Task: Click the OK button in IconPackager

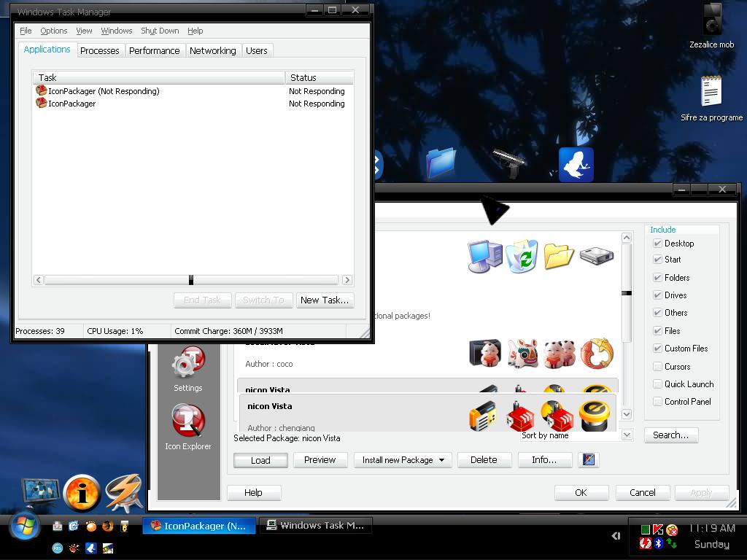Action: click(581, 493)
